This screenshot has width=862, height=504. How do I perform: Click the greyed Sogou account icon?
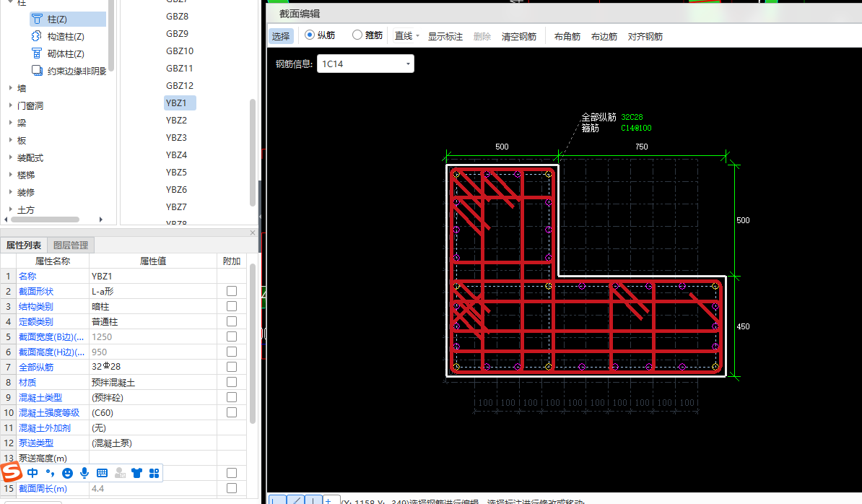120,473
